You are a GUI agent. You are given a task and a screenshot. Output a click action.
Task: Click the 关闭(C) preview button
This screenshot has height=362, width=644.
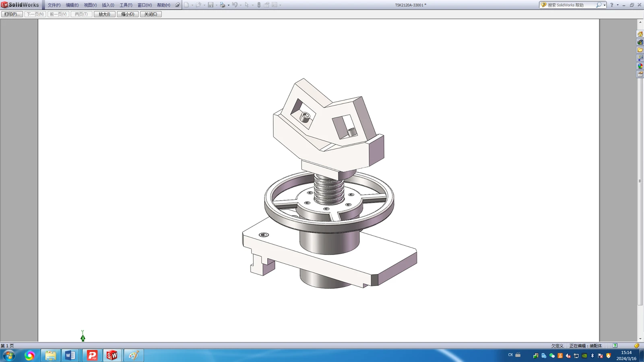(151, 14)
